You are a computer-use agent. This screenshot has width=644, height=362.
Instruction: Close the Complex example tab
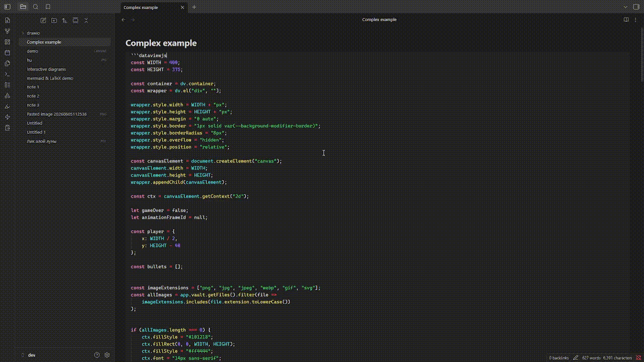click(182, 8)
